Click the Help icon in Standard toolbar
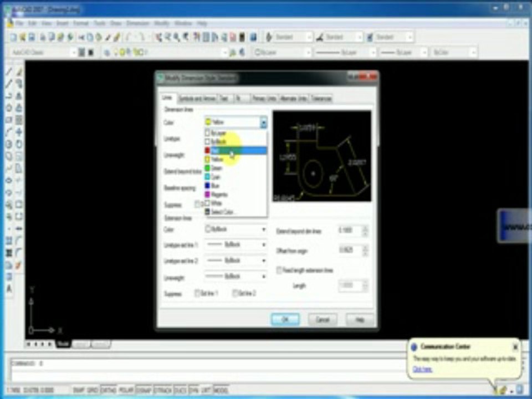 [253, 37]
